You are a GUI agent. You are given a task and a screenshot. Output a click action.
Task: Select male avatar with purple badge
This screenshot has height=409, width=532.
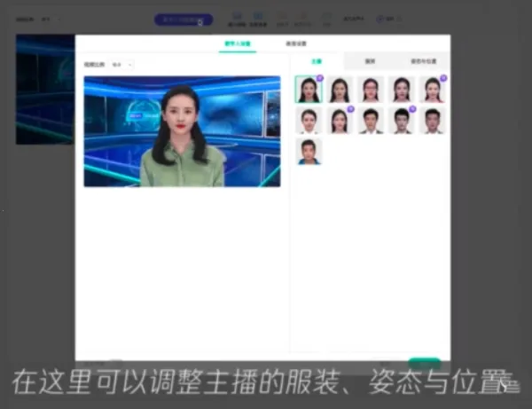coord(402,121)
